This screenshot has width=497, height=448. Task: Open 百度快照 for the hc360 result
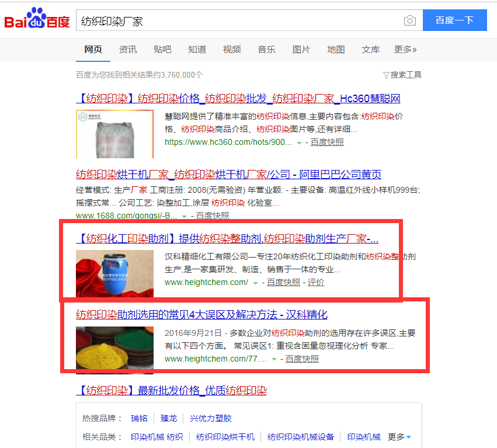click(x=327, y=142)
